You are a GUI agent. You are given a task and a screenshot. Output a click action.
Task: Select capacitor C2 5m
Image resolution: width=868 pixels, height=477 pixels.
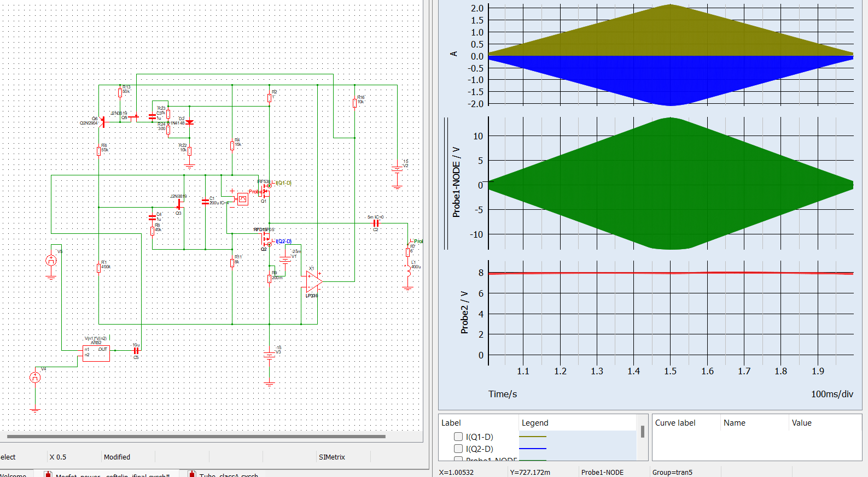(x=376, y=223)
